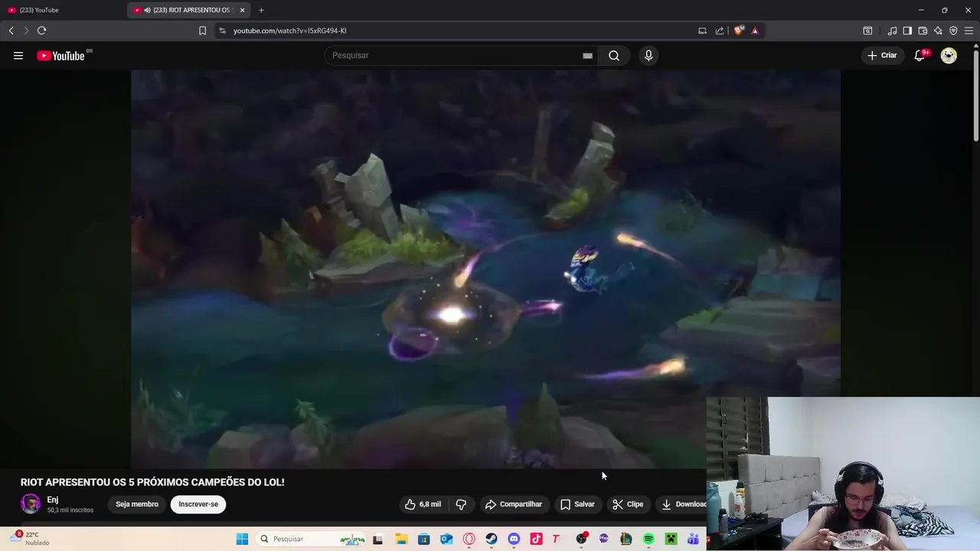Open tab search button
Screen dimensions: 980x551
(x=867, y=31)
